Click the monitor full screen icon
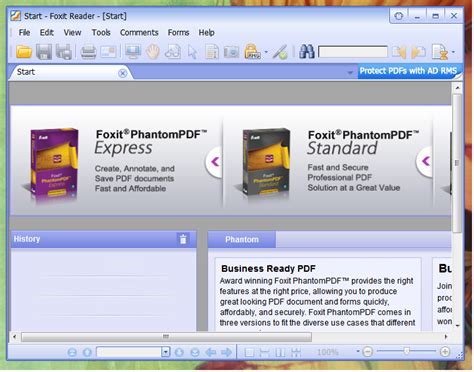474x372 pixels. click(x=133, y=52)
